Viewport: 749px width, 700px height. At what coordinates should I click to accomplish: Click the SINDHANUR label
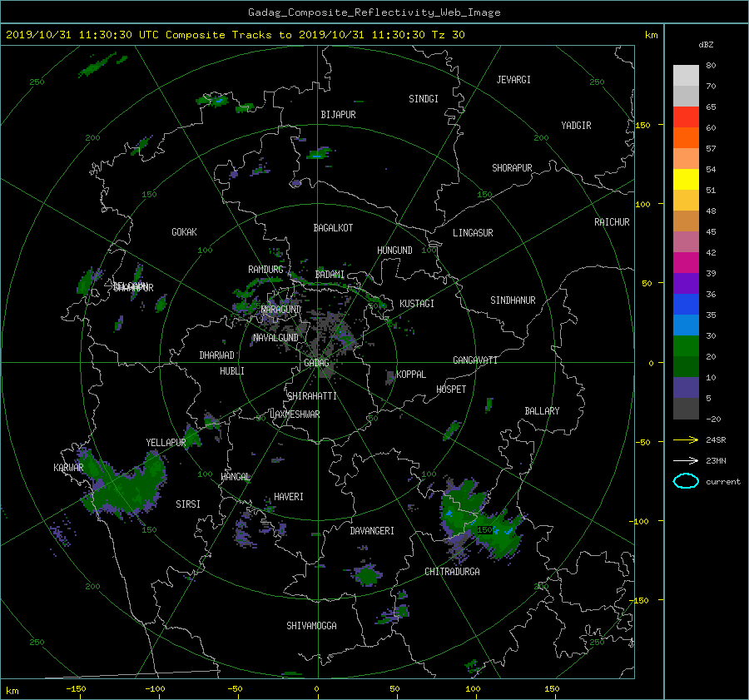click(513, 300)
